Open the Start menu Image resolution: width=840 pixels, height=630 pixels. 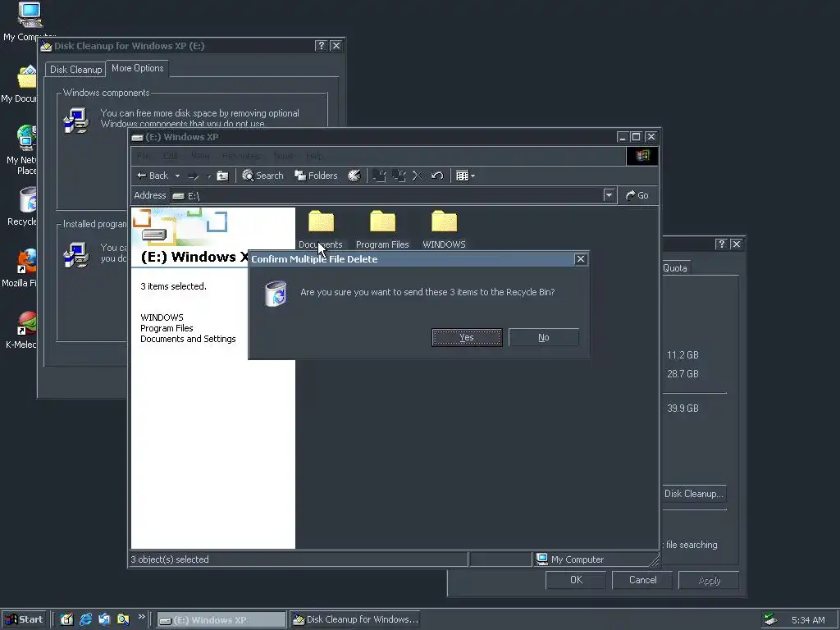(x=24, y=620)
